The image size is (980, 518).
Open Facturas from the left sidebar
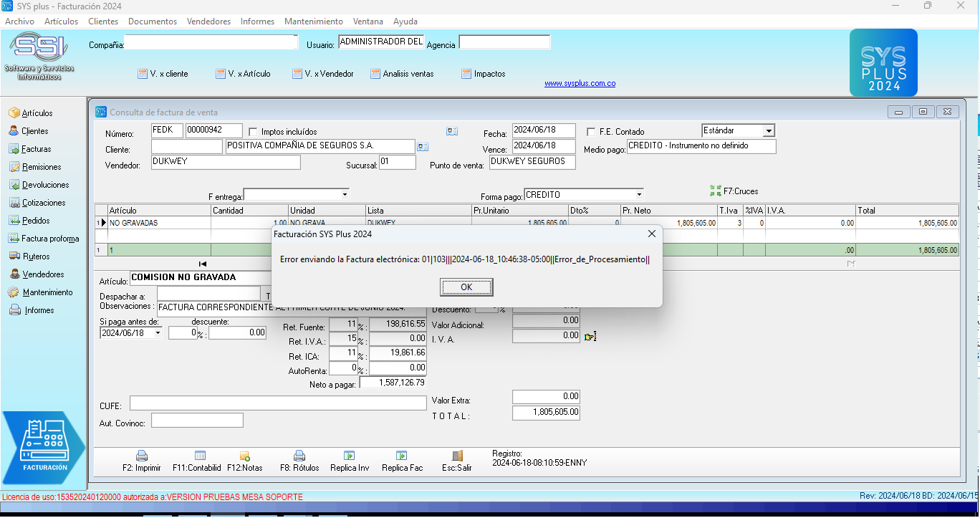click(30, 149)
